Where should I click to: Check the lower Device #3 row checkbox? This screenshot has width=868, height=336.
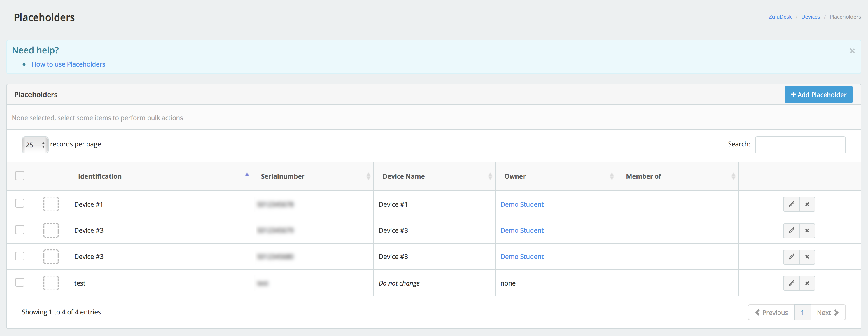pos(20,256)
